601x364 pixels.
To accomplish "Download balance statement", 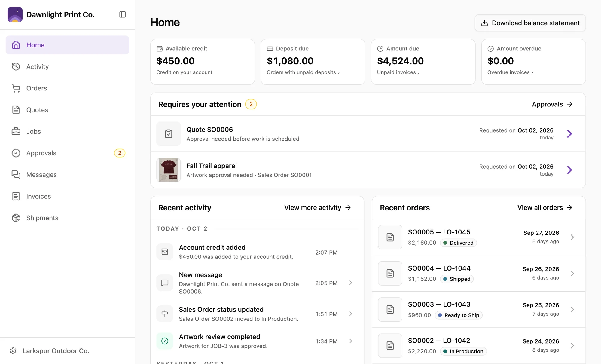I will tap(530, 23).
